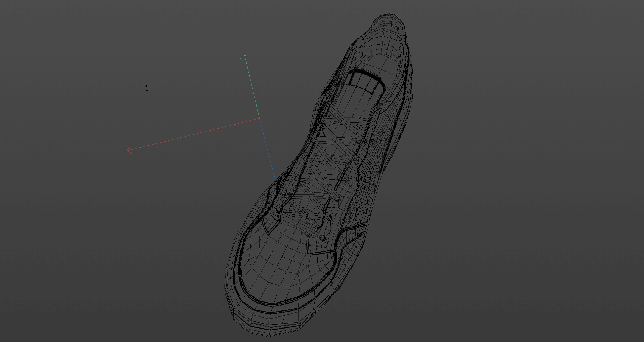Viewport: 644px width, 342px height.
Task: Select the red X-axis line shaft
Action: (x=194, y=134)
